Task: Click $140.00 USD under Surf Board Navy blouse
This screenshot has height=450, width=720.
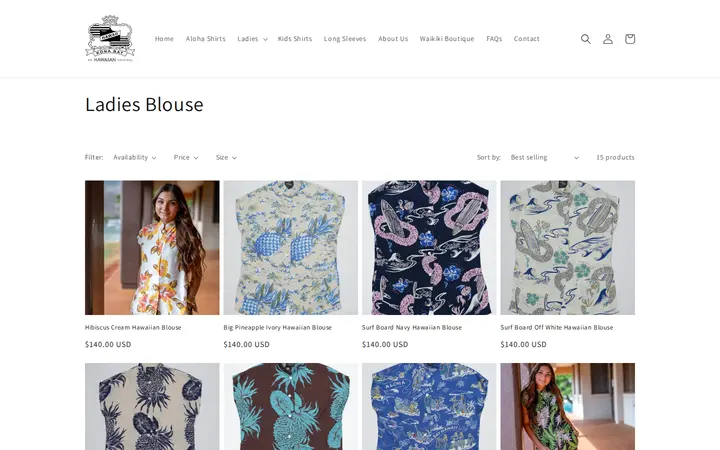Action: click(385, 344)
